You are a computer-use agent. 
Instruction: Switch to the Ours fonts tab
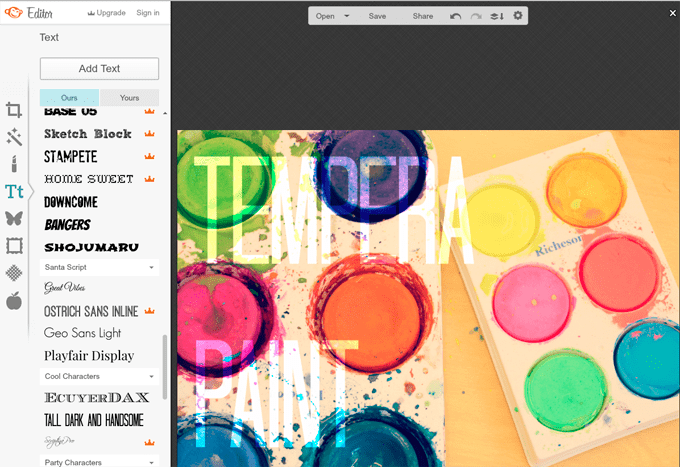click(69, 98)
